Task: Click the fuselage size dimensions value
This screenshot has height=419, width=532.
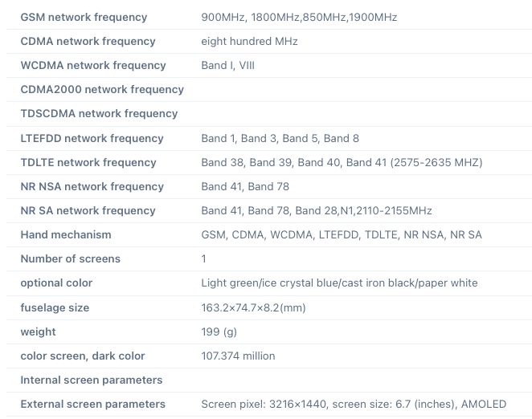Action: point(253,307)
